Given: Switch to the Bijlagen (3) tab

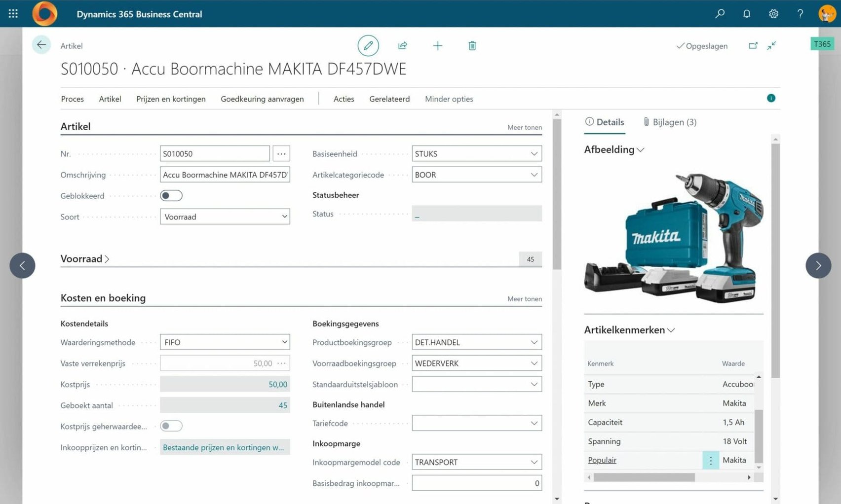Looking at the screenshot, I should pos(670,122).
